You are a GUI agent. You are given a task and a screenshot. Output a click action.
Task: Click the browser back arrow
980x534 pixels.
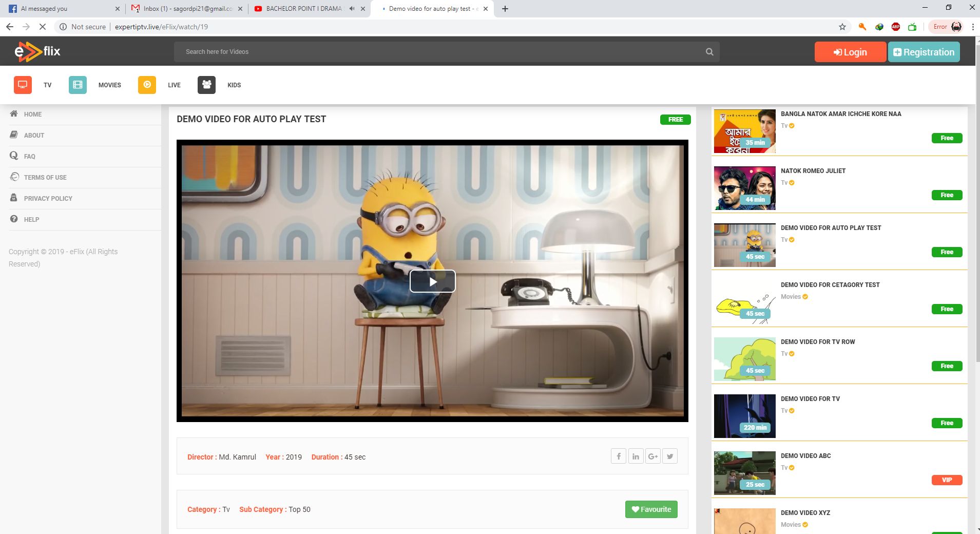tap(10, 27)
